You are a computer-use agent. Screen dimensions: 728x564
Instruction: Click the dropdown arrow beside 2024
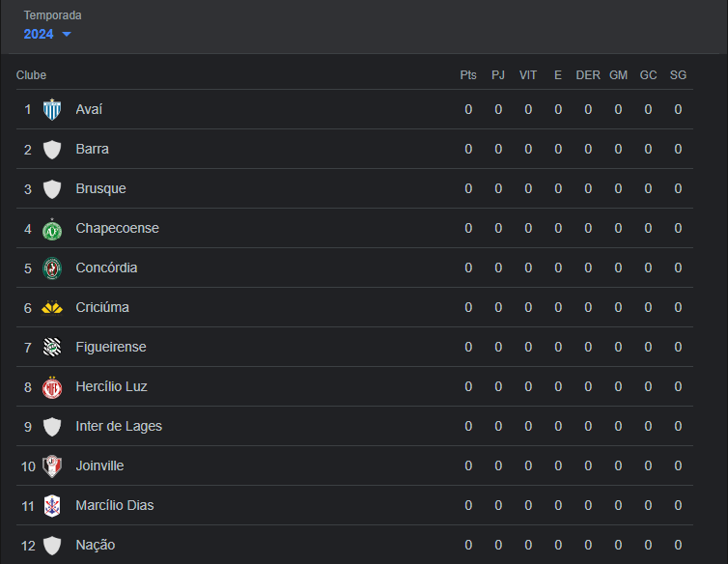(x=67, y=35)
